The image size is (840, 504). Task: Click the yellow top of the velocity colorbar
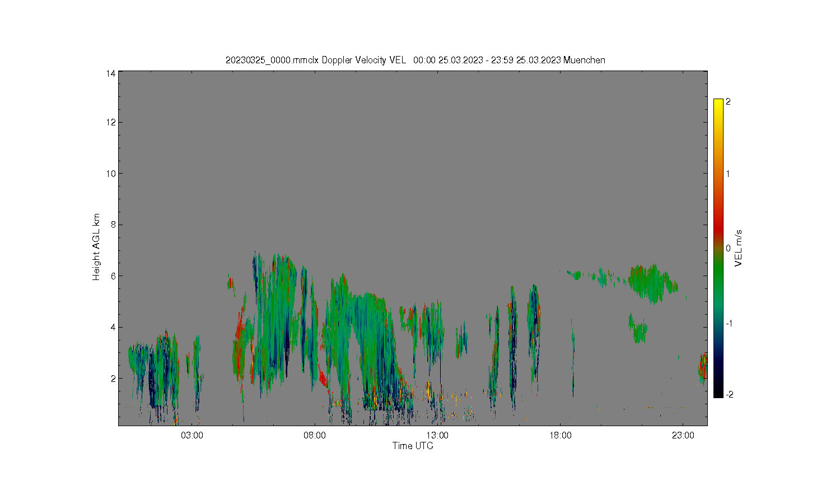click(718, 103)
